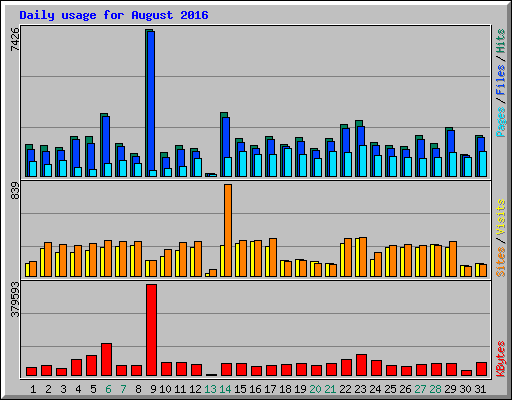Click the "Daily usage for August 2016" title
512x400 pixels.
pos(114,15)
